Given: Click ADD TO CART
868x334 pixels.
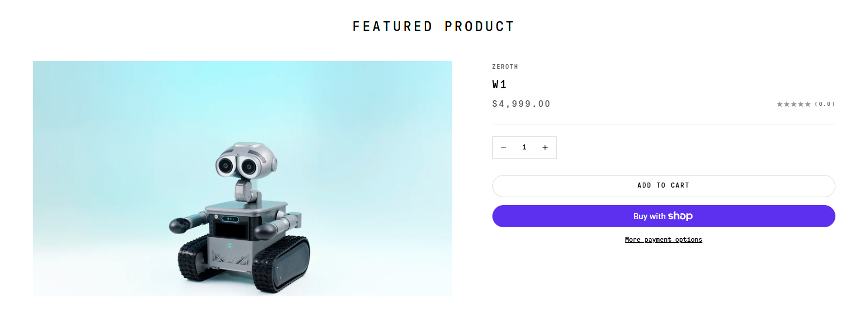Looking at the screenshot, I should [x=663, y=186].
